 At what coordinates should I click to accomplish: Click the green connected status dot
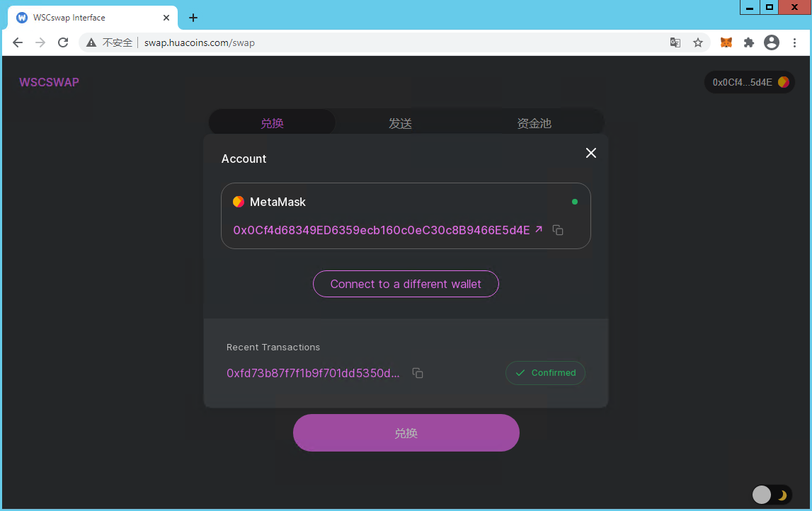(575, 202)
